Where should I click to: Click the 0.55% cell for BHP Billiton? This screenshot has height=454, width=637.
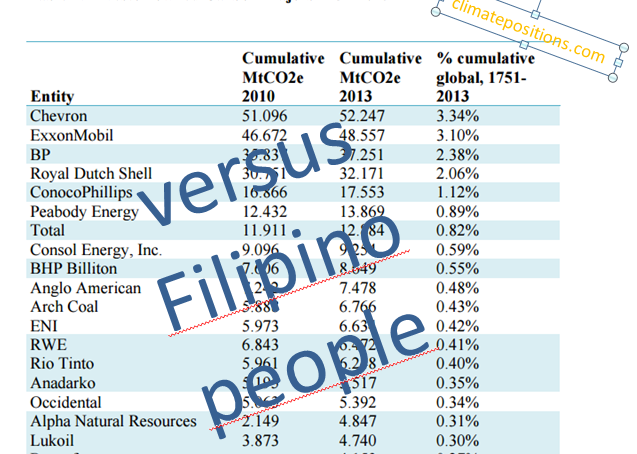[458, 269]
